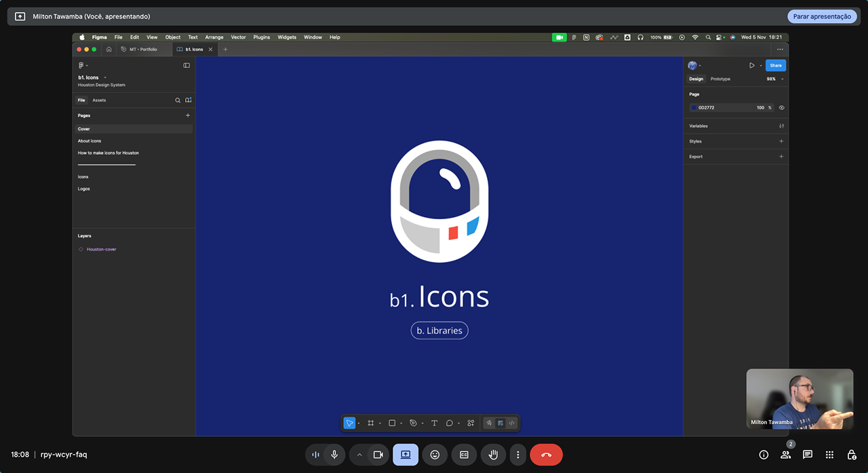
Task: Click the Share button
Action: tap(776, 65)
